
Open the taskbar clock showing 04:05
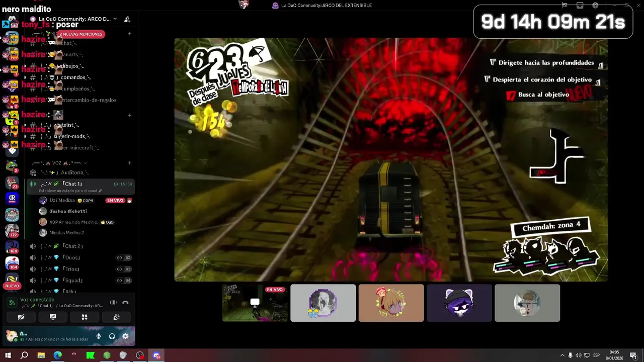614,355
